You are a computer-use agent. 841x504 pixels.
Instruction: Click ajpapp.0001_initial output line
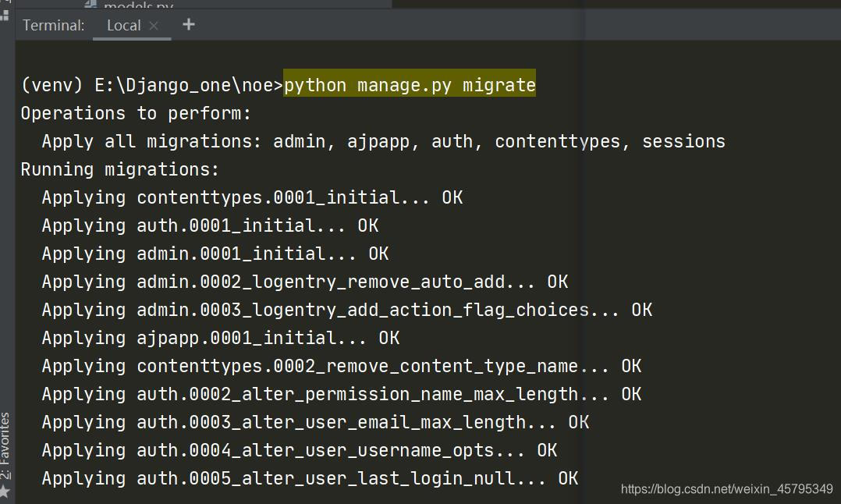pos(221,338)
